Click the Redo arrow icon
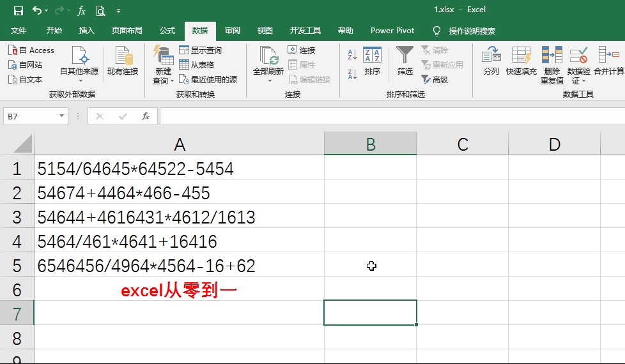Viewport: 625px width, 364px height. click(59, 10)
